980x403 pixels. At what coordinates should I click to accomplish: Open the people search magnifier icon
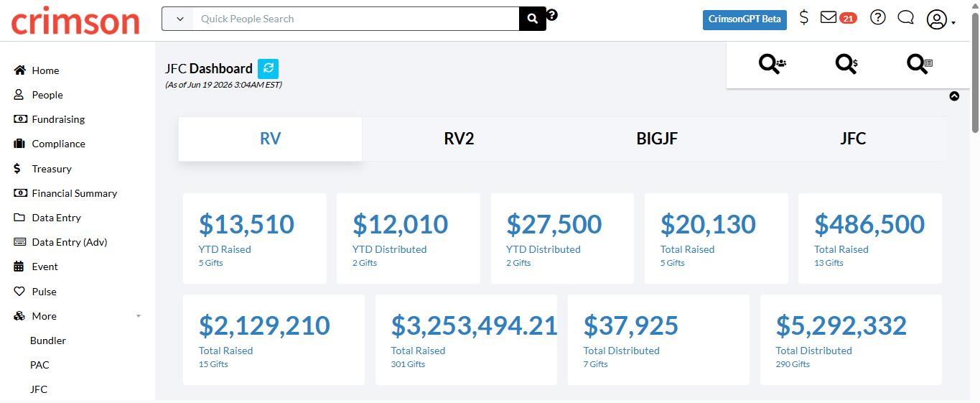pyautogui.click(x=773, y=64)
